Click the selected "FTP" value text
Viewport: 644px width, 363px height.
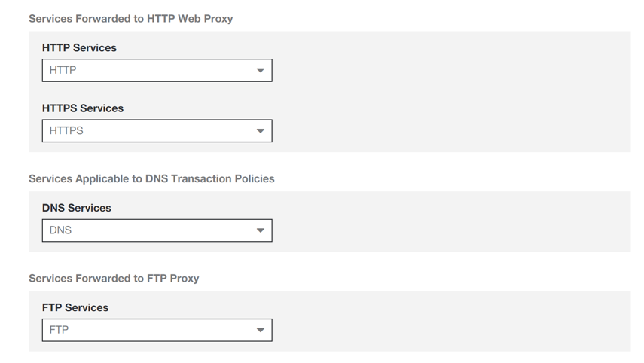[x=59, y=330]
